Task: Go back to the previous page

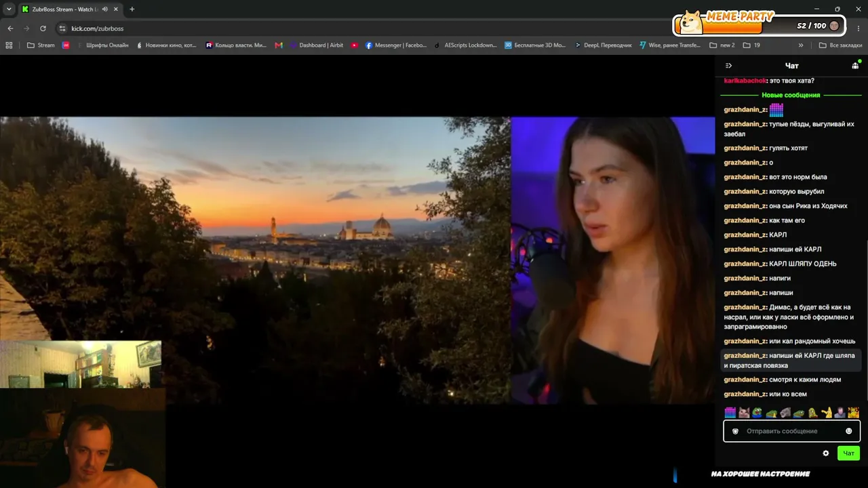Action: [x=10, y=28]
